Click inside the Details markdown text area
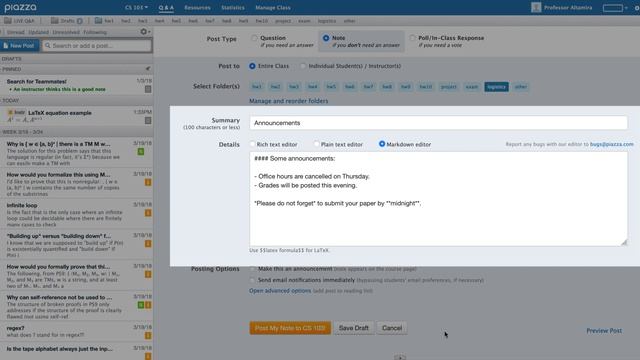 click(x=438, y=199)
